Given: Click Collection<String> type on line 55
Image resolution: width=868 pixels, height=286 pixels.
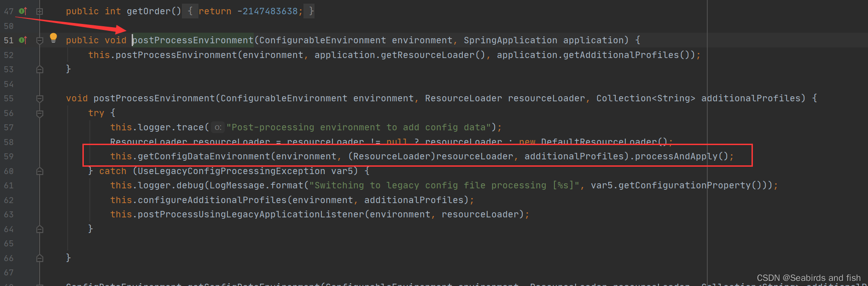Looking at the screenshot, I should [x=646, y=98].
